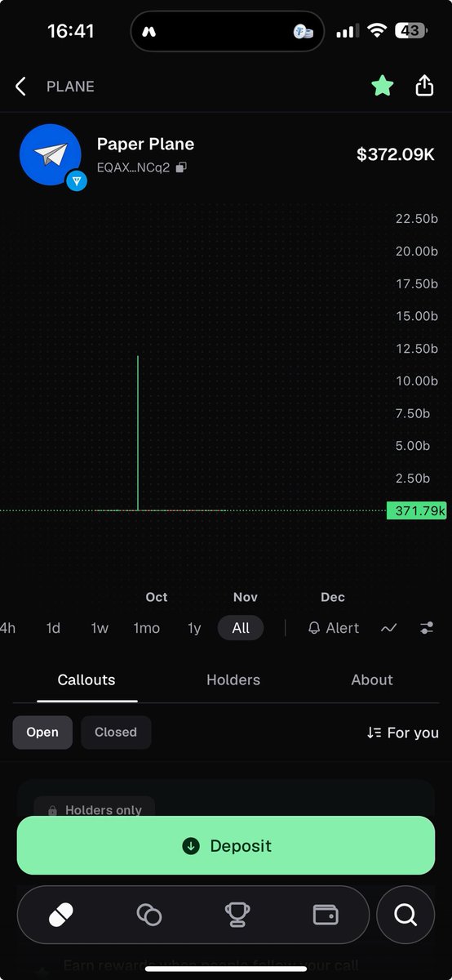Select the 1y chart timeframe

click(194, 628)
